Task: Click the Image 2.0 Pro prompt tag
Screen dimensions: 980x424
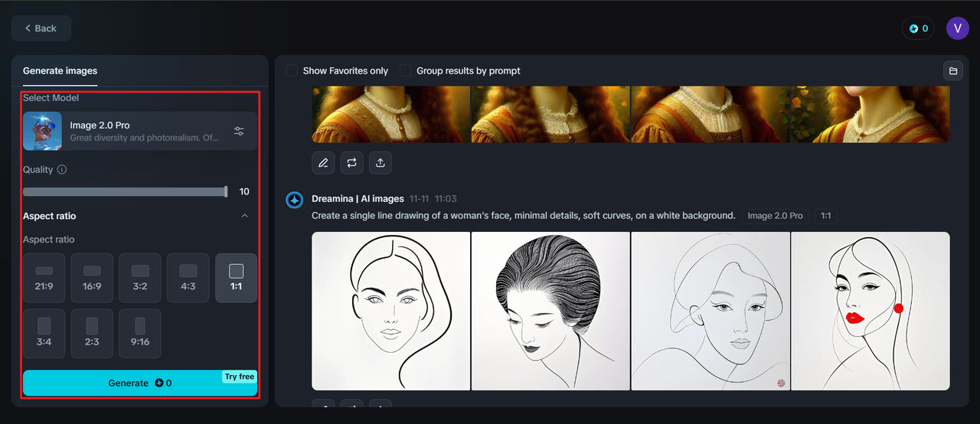Action: pos(775,216)
